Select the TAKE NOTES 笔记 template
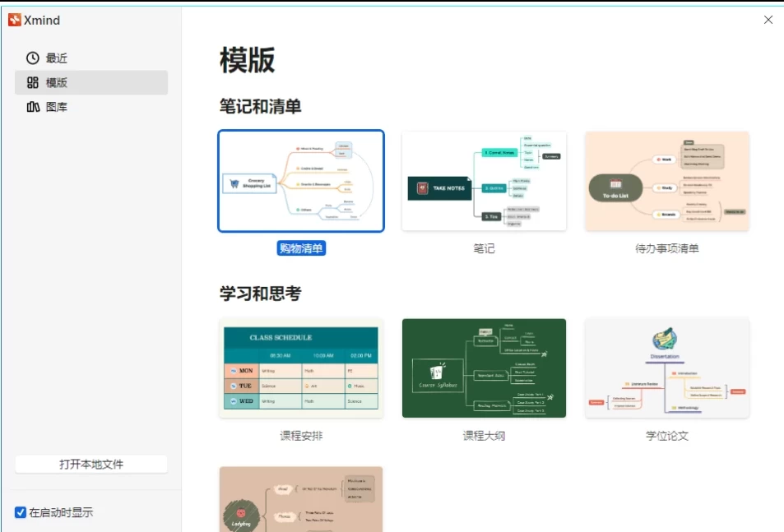The image size is (784, 532). [x=484, y=180]
